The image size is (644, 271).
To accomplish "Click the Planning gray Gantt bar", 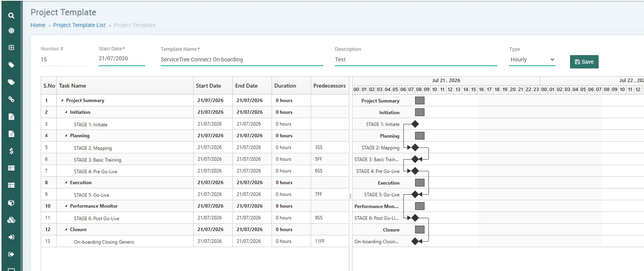I will click(x=420, y=136).
